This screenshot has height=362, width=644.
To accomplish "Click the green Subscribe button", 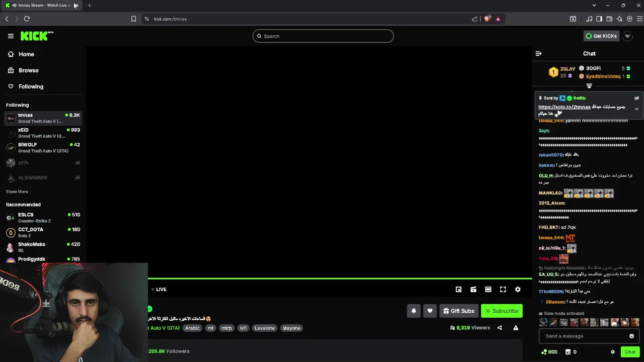I will tap(501, 311).
